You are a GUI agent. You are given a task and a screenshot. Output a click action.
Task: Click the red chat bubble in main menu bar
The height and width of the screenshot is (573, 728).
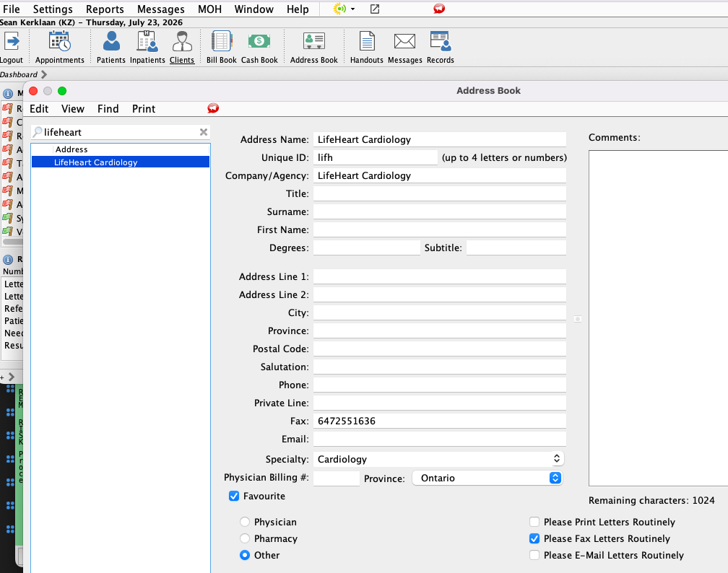click(439, 9)
